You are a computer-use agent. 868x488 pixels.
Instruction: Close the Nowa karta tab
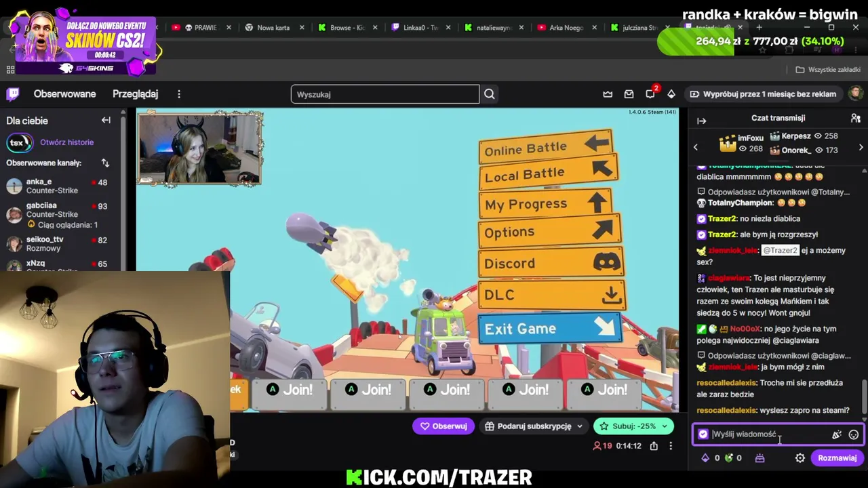pyautogui.click(x=302, y=28)
